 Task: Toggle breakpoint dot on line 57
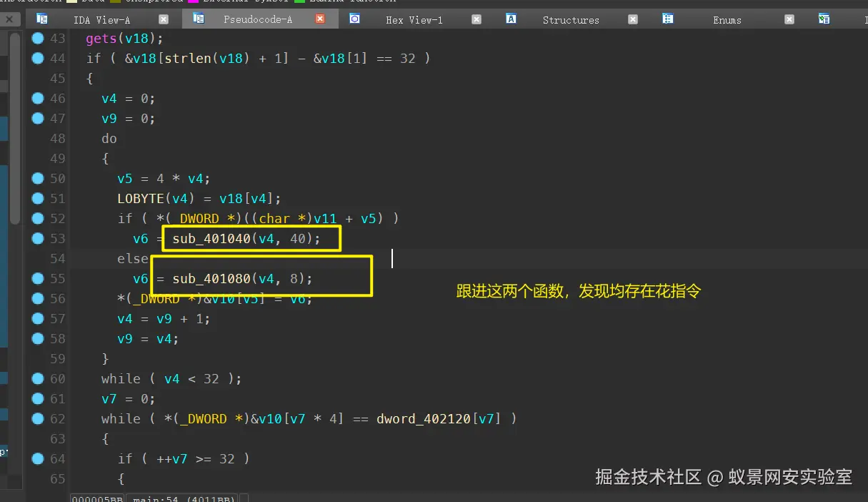[37, 318]
